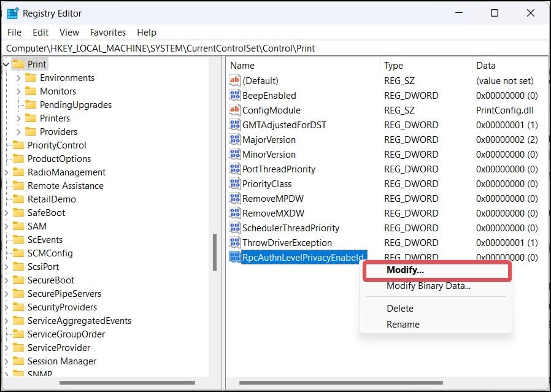
Task: Select the Remote Assistance key
Action: 66,185
